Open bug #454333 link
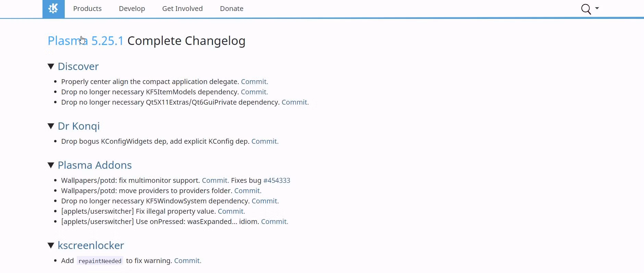644x273 pixels. coord(277,180)
